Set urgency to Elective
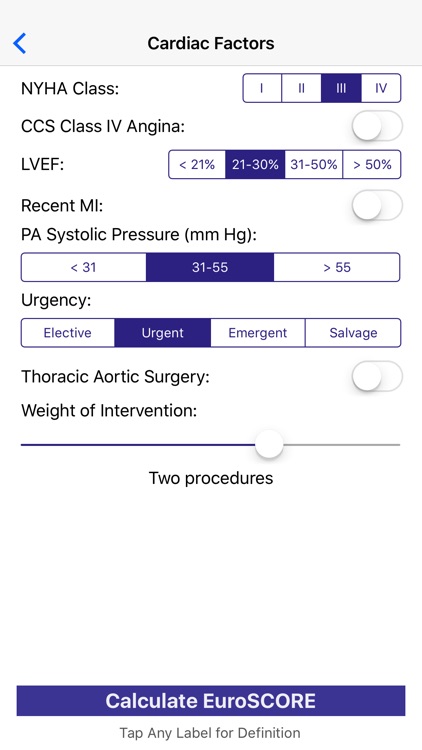 coord(67,333)
